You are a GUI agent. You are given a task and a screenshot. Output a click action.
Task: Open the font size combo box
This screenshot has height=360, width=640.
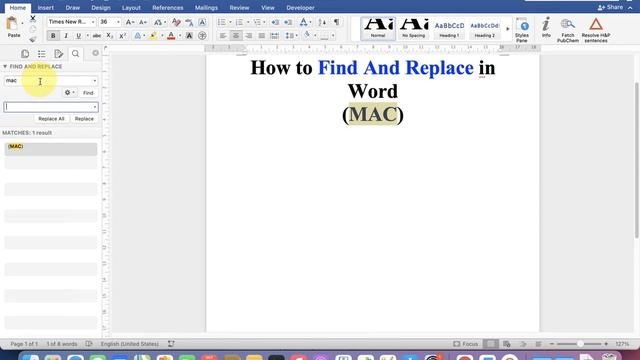pyautogui.click(x=110, y=22)
